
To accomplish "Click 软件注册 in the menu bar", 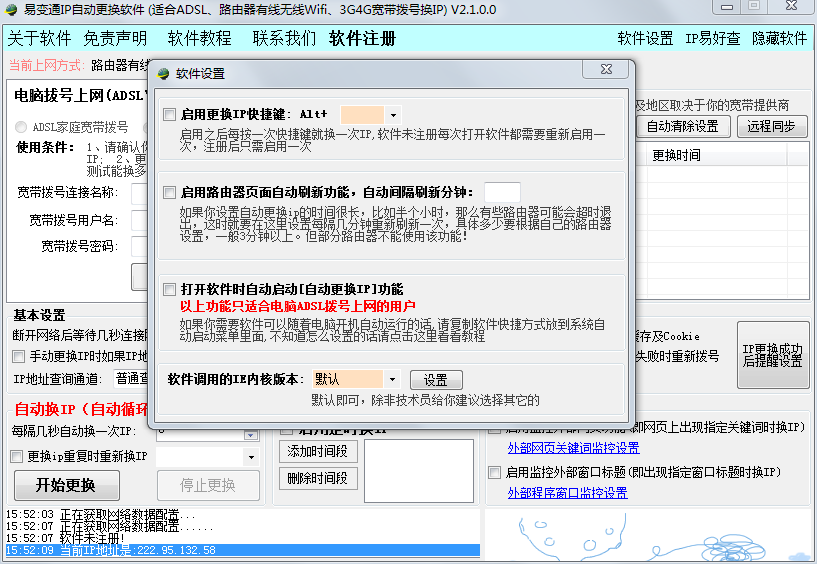I will [363, 39].
